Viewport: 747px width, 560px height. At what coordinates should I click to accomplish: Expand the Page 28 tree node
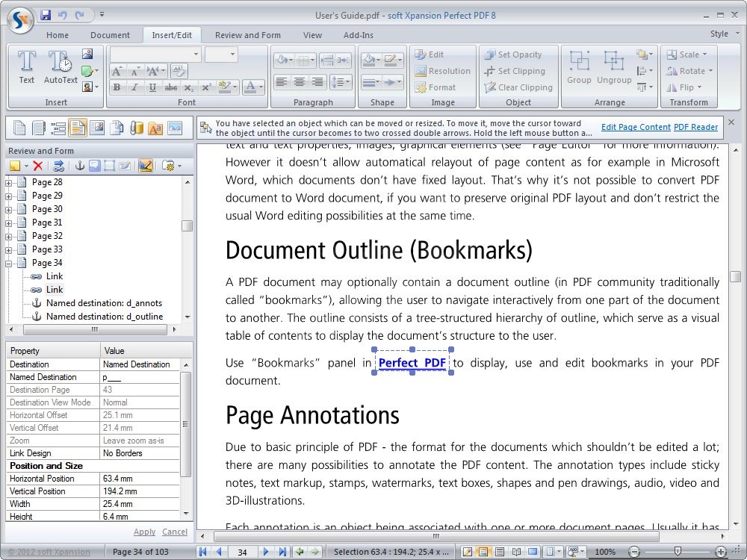8,182
